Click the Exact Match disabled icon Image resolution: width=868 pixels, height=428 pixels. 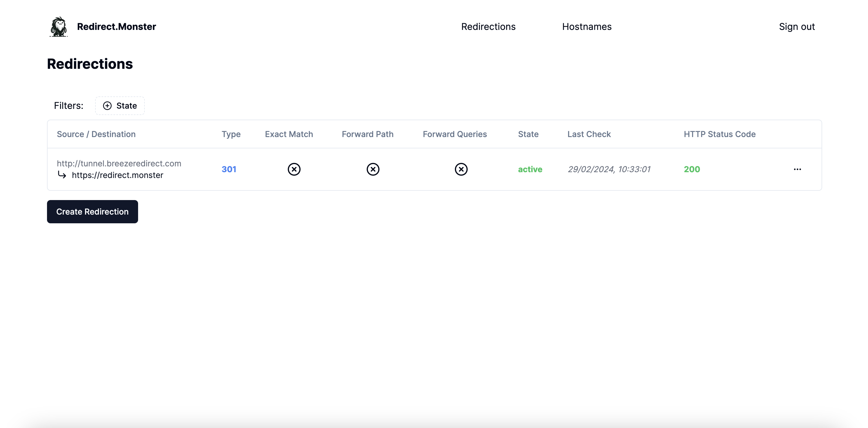pyautogui.click(x=294, y=169)
